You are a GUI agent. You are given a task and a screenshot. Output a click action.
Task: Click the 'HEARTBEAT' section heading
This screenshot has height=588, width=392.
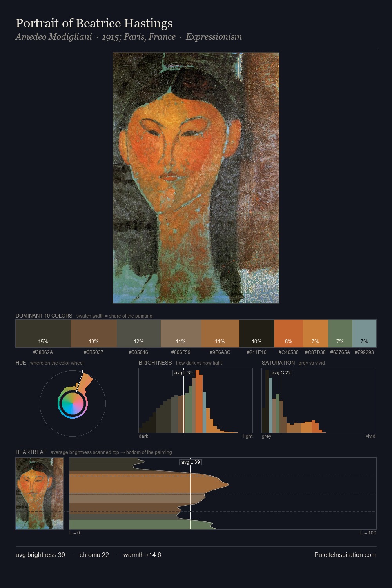[31, 452]
